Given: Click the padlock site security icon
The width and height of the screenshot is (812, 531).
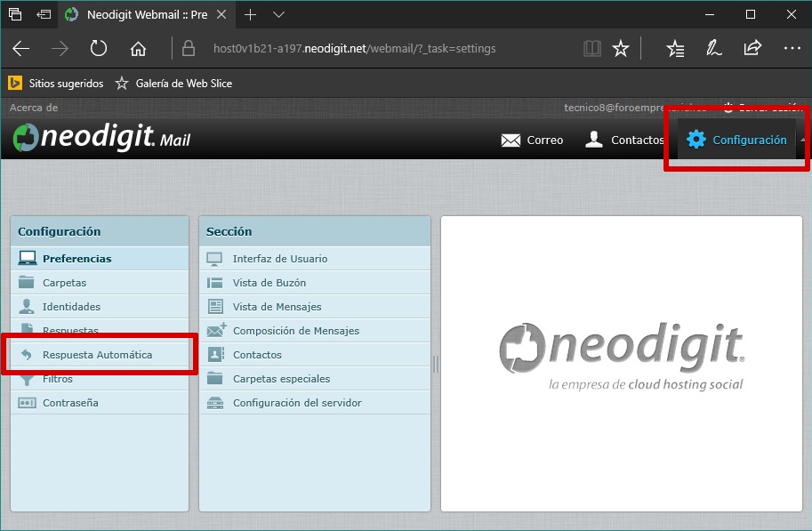Looking at the screenshot, I should [x=189, y=48].
